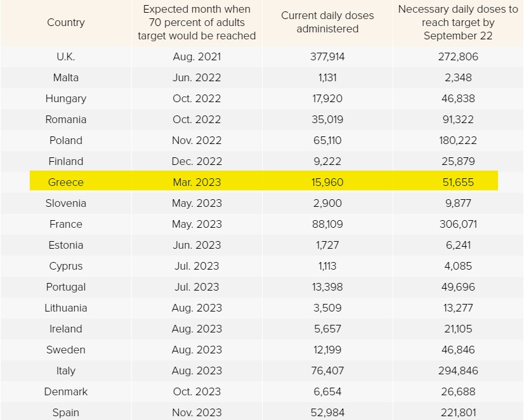Click 'Necessary daily doses' column header
This screenshot has height=420, width=524.
(x=458, y=22)
